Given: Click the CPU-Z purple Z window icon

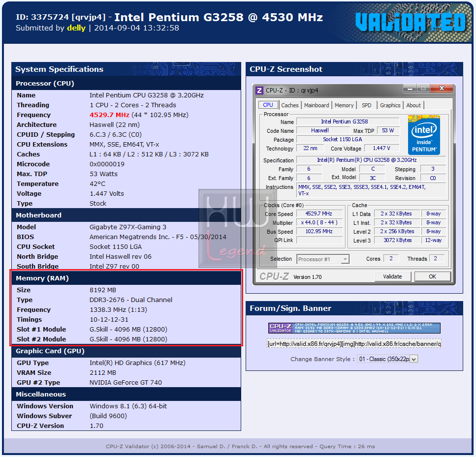Looking at the screenshot, I should point(259,91).
